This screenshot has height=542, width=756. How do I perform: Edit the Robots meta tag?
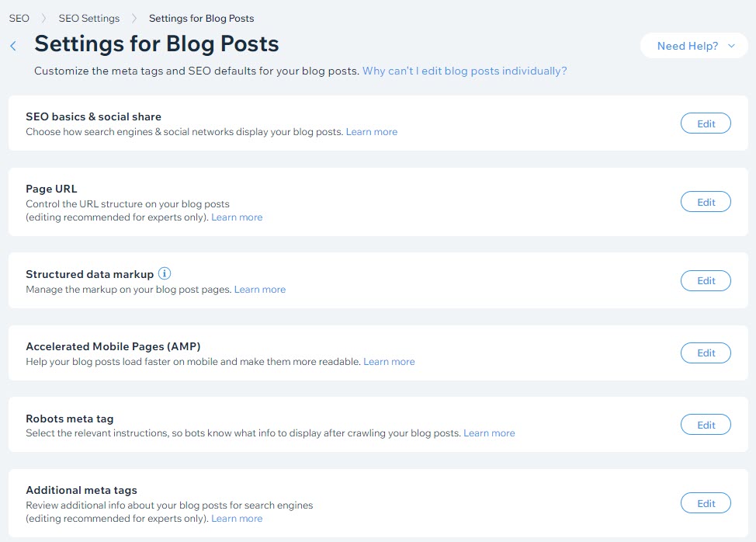[706, 425]
